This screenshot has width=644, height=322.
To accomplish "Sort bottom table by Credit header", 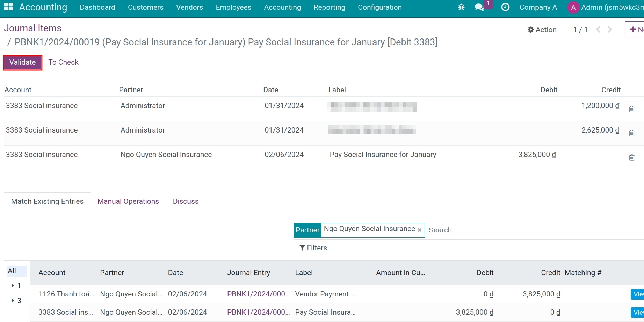I will 551,273.
